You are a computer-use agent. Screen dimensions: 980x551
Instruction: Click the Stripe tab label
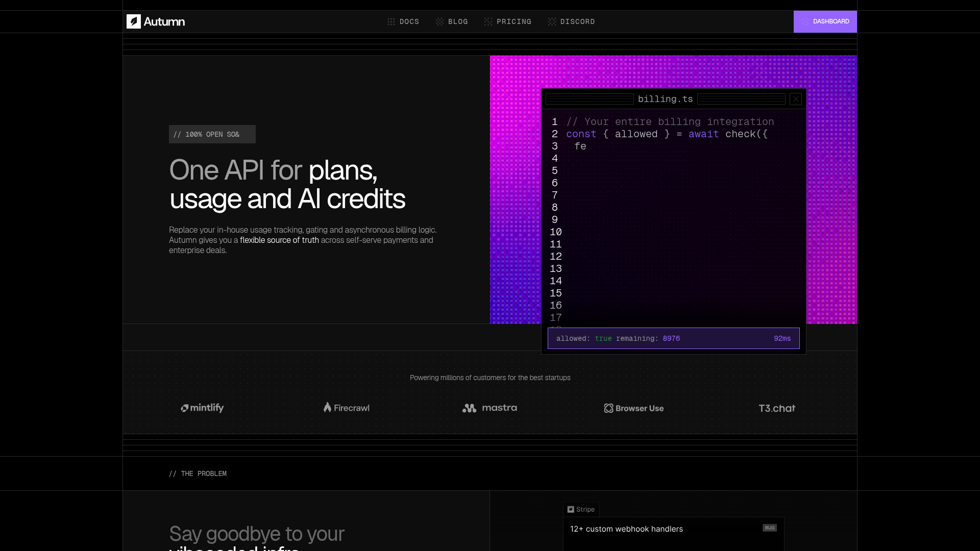[585, 509]
